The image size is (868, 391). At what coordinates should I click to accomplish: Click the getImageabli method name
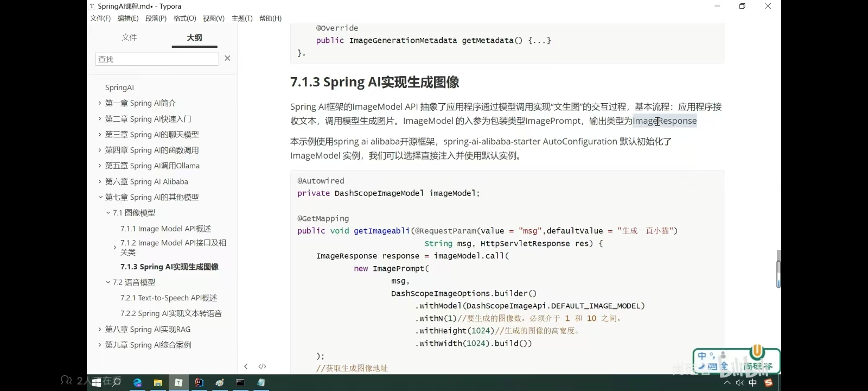click(382, 231)
